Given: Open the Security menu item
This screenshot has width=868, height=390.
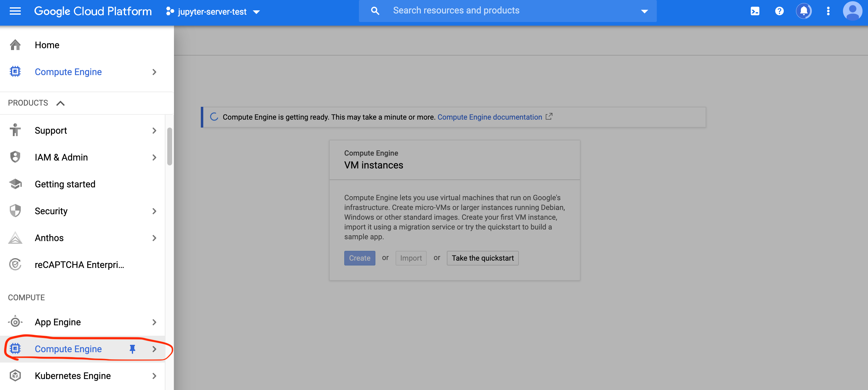Looking at the screenshot, I should tap(51, 211).
